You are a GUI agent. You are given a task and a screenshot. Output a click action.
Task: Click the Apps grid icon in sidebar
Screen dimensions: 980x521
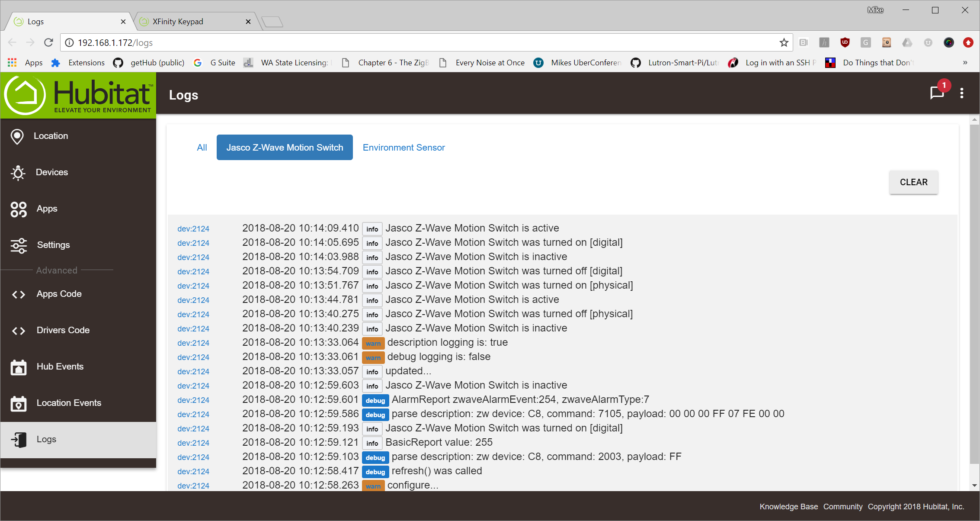[19, 209]
